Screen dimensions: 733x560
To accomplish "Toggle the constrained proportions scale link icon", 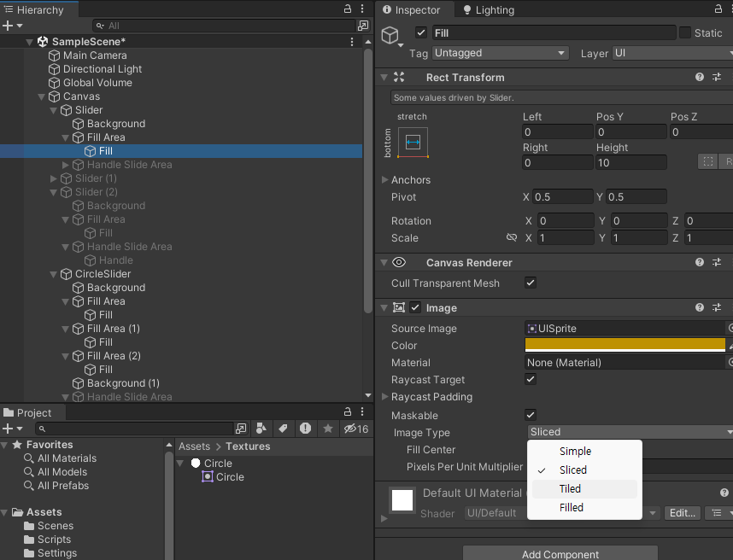I will click(x=512, y=237).
